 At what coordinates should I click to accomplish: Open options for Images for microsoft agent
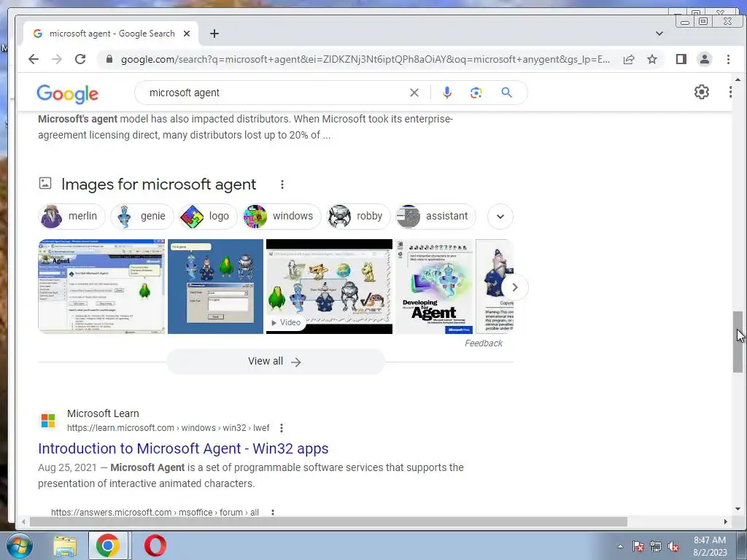[282, 184]
